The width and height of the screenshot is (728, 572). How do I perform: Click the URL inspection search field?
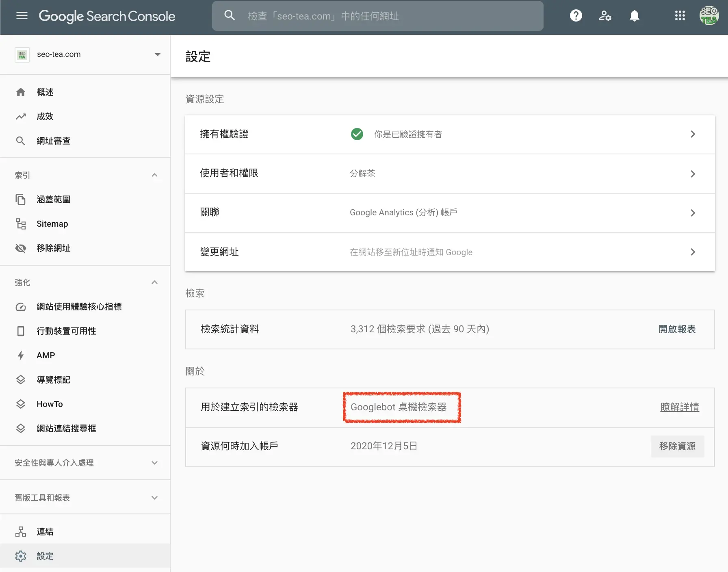[378, 16]
